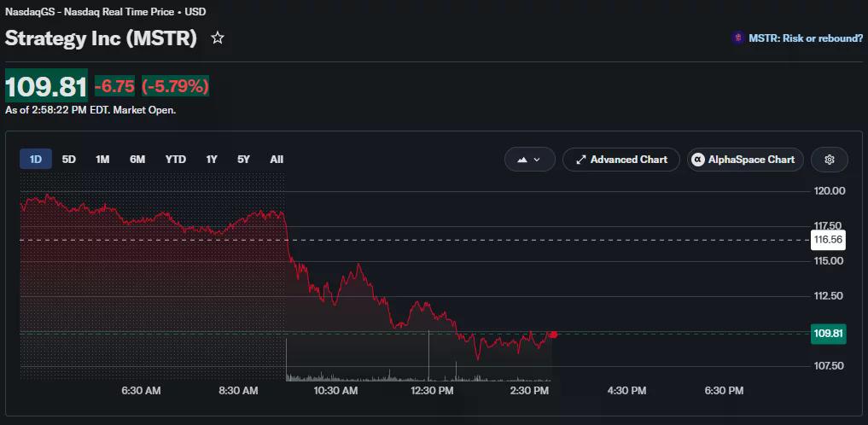Click the Strategy Inc (MSTR) title
This screenshot has width=868, height=425.
(x=101, y=38)
